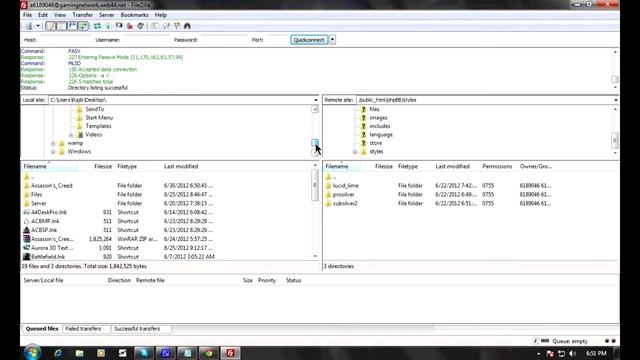Click the process queue toolbar icon
This screenshot has width=640, height=360.
(x=108, y=26)
